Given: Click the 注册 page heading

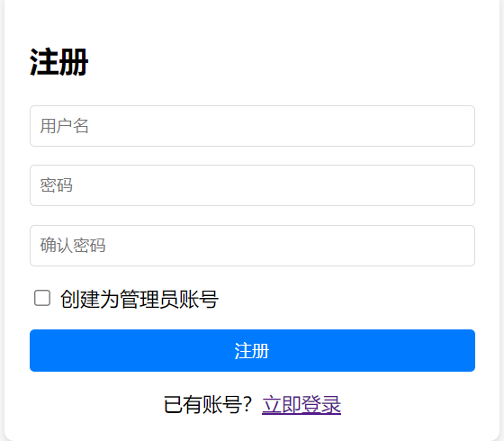Looking at the screenshot, I should tap(59, 62).
